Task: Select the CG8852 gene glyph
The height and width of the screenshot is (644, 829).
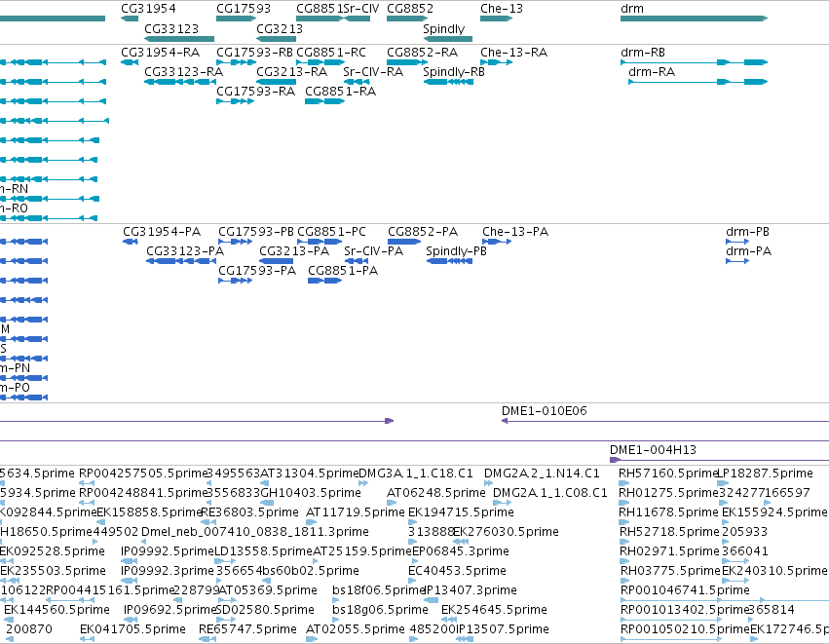Action: (x=407, y=19)
